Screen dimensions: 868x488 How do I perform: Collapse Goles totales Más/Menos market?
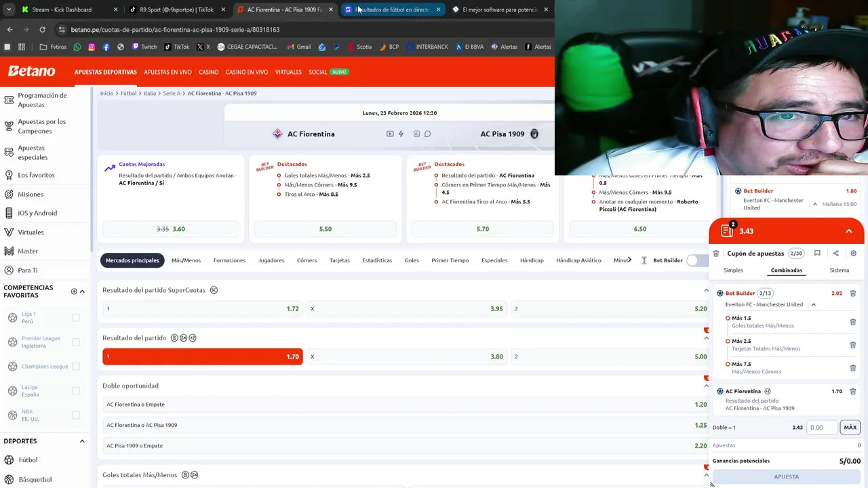(706, 474)
